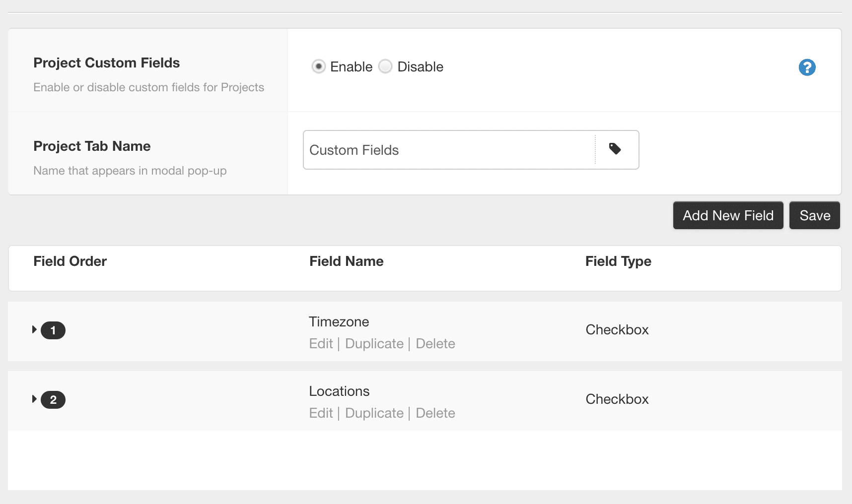Duplicate the Timezone field
The width and height of the screenshot is (852, 504).
(x=374, y=343)
